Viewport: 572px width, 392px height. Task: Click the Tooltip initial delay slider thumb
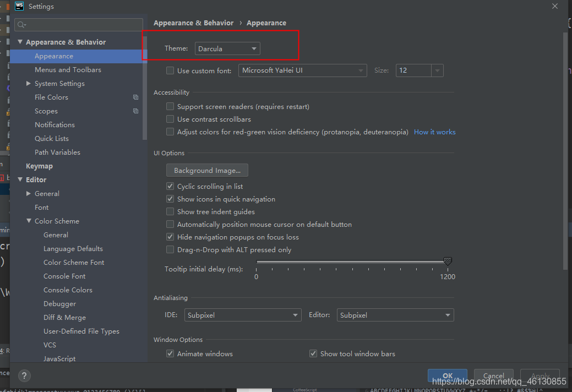(x=448, y=261)
